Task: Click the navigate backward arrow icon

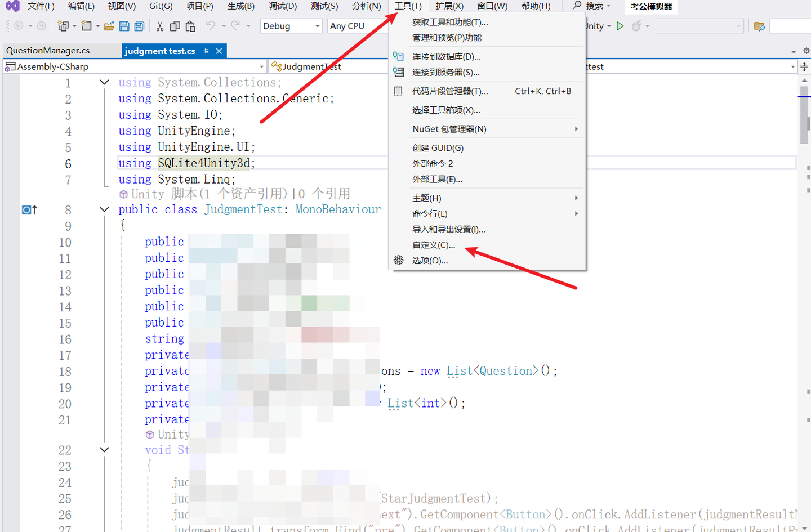Action: 19,26
